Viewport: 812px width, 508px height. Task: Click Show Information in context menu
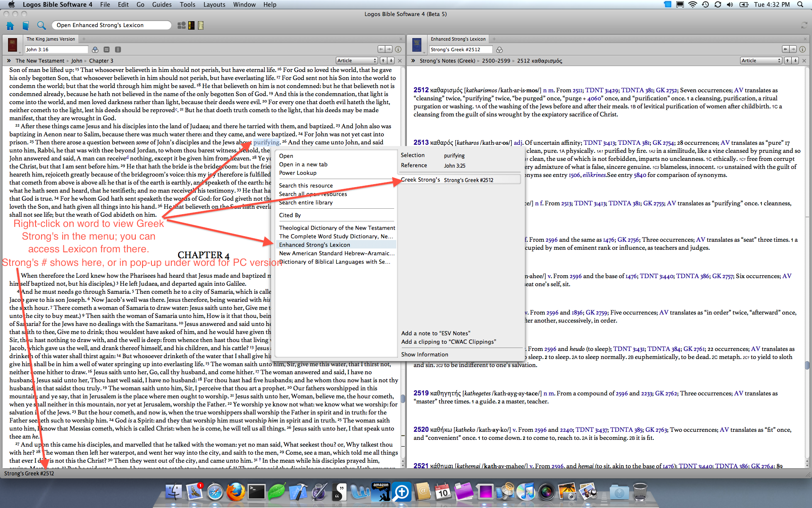pos(425,354)
